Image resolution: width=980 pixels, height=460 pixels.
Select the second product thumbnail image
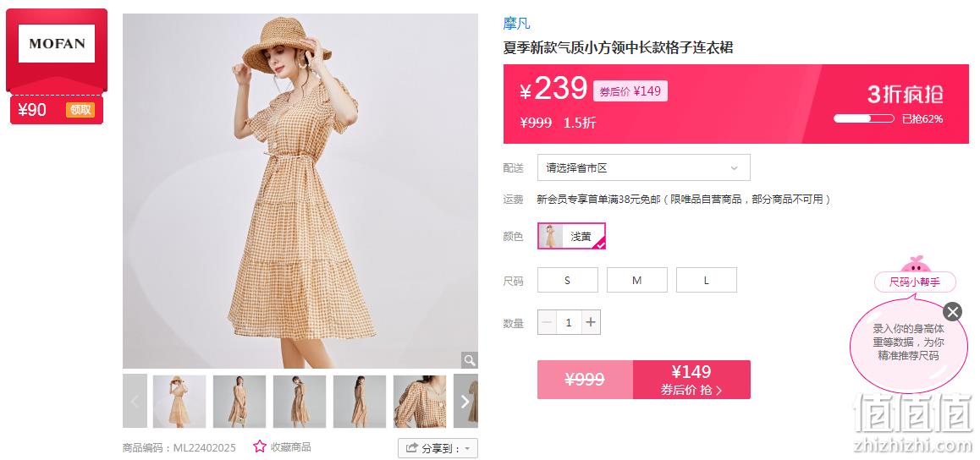coord(239,402)
